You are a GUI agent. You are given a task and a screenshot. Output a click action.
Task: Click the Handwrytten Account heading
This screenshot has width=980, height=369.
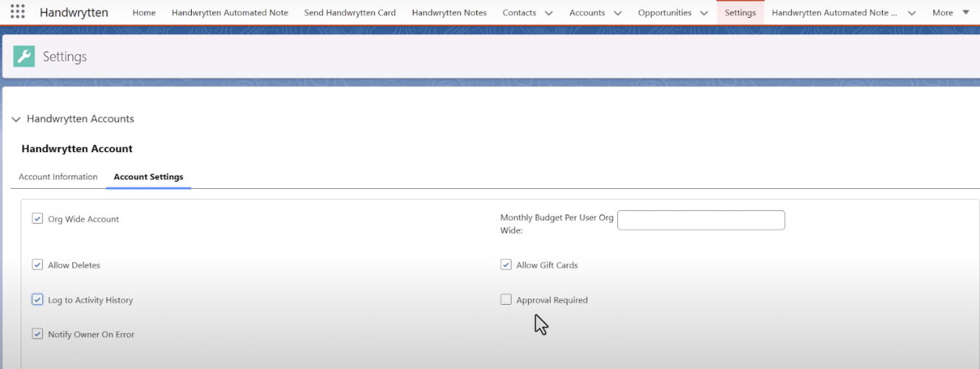(77, 148)
